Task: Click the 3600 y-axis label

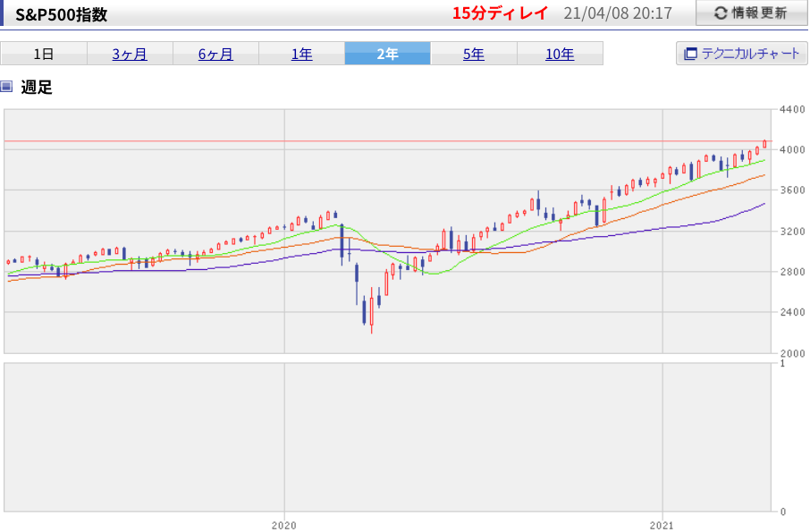Action: (792, 190)
